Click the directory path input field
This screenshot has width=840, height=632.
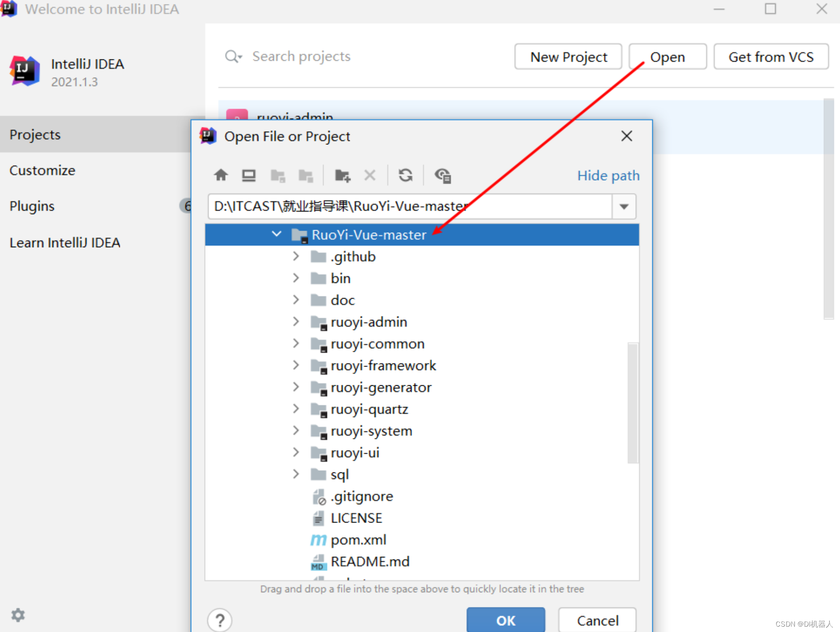[x=410, y=206]
